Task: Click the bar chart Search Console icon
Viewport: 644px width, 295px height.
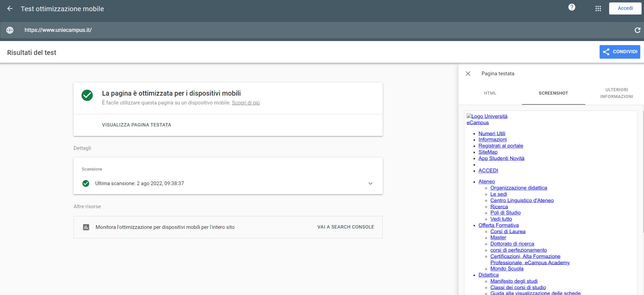Action: (86, 227)
